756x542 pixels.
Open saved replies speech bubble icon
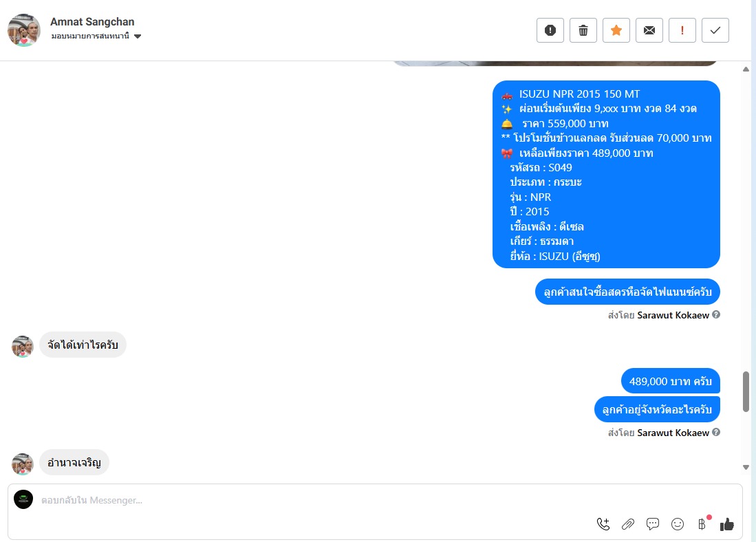(653, 524)
